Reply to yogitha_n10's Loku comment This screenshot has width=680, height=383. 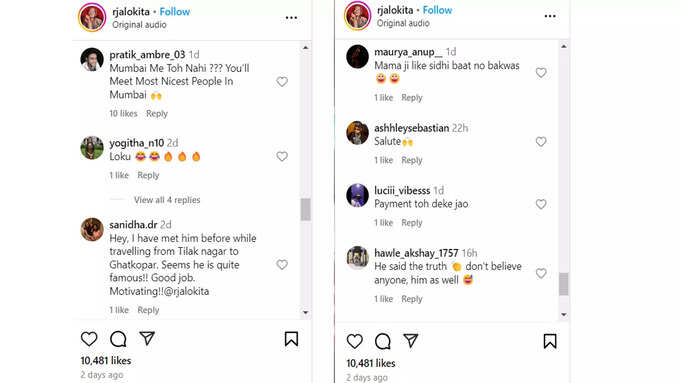click(x=148, y=175)
